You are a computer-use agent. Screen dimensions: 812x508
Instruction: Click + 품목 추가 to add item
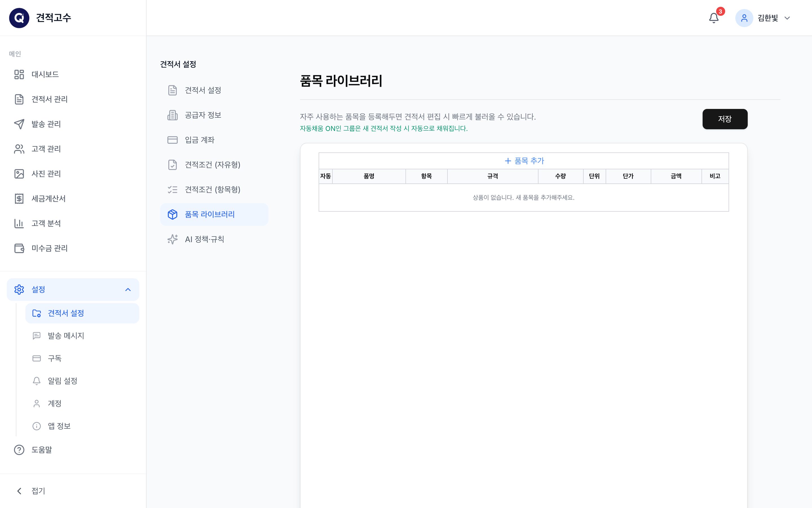524,161
